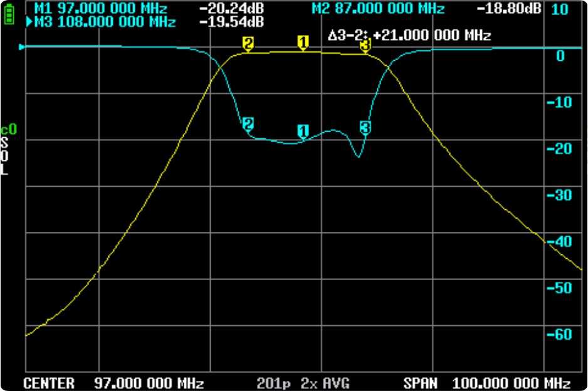Image resolution: width=588 pixels, height=391 pixels.
Task: Click the -18.80dB value for M2
Action: click(508, 9)
